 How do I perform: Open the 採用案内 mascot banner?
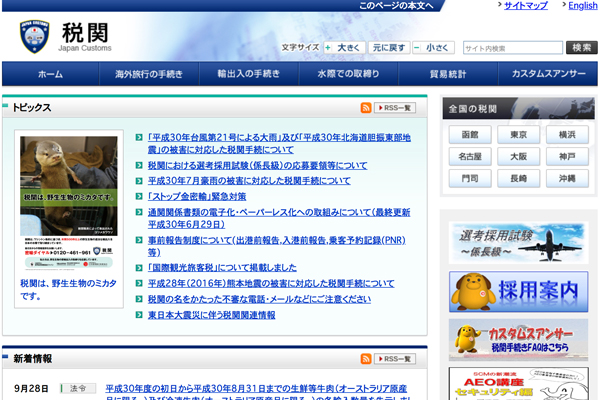click(x=518, y=292)
